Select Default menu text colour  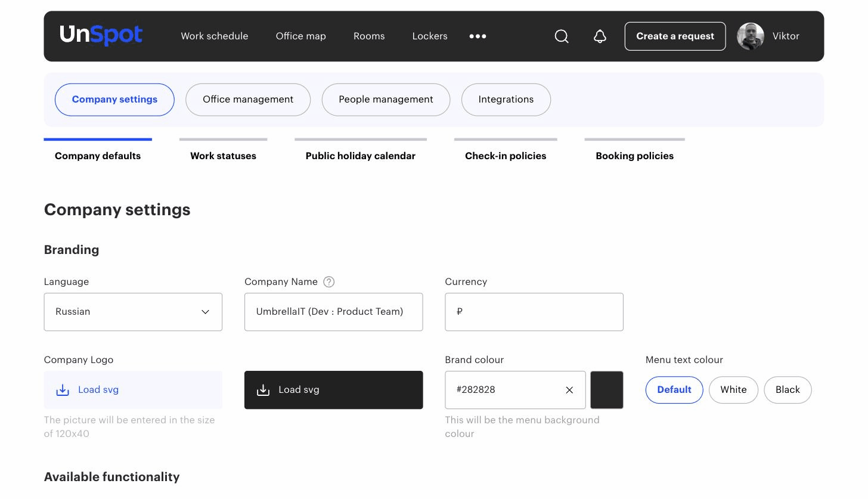[x=674, y=390]
